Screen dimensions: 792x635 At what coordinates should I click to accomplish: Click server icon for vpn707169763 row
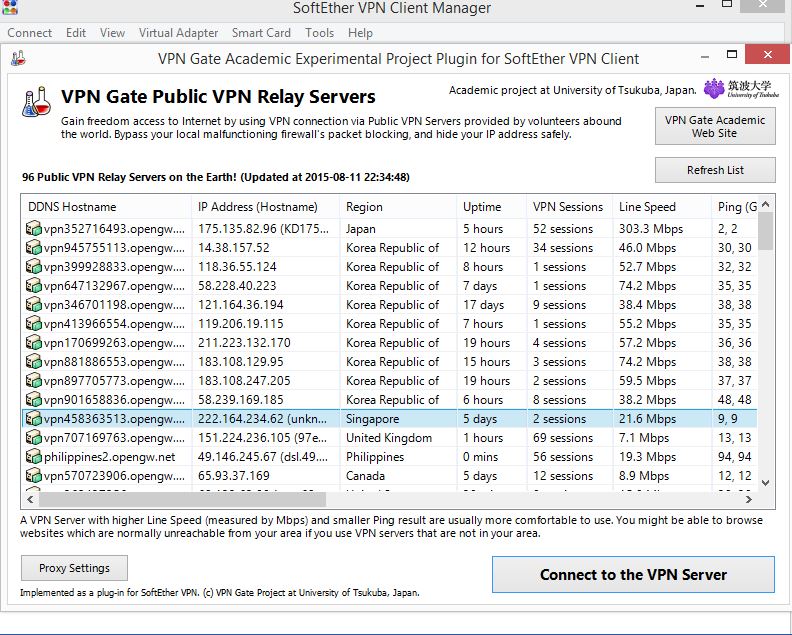point(33,437)
